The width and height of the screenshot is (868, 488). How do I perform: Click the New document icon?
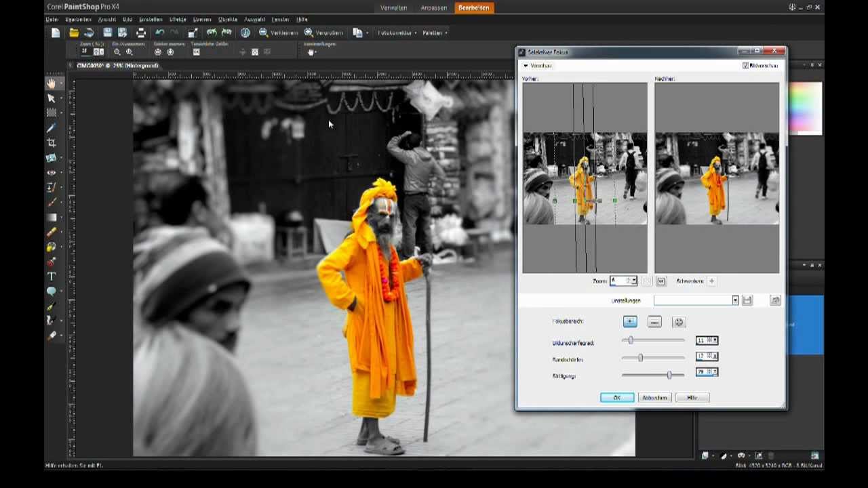56,33
